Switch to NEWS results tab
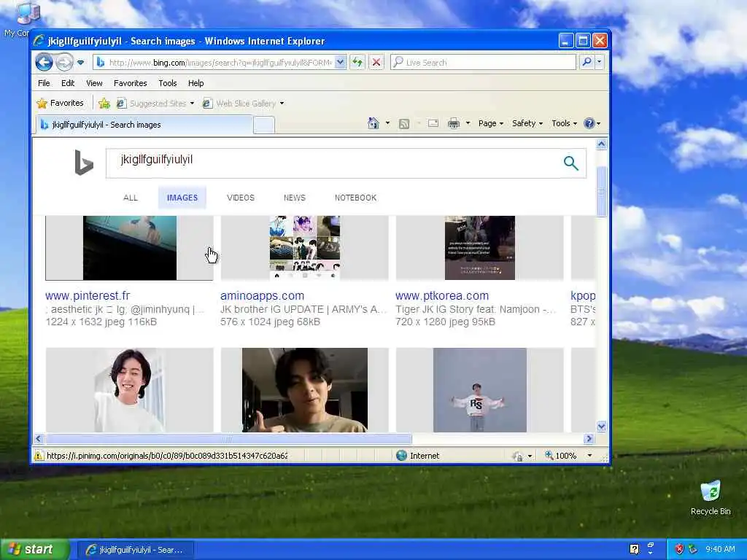Viewport: 747px width, 560px height. coord(295,198)
